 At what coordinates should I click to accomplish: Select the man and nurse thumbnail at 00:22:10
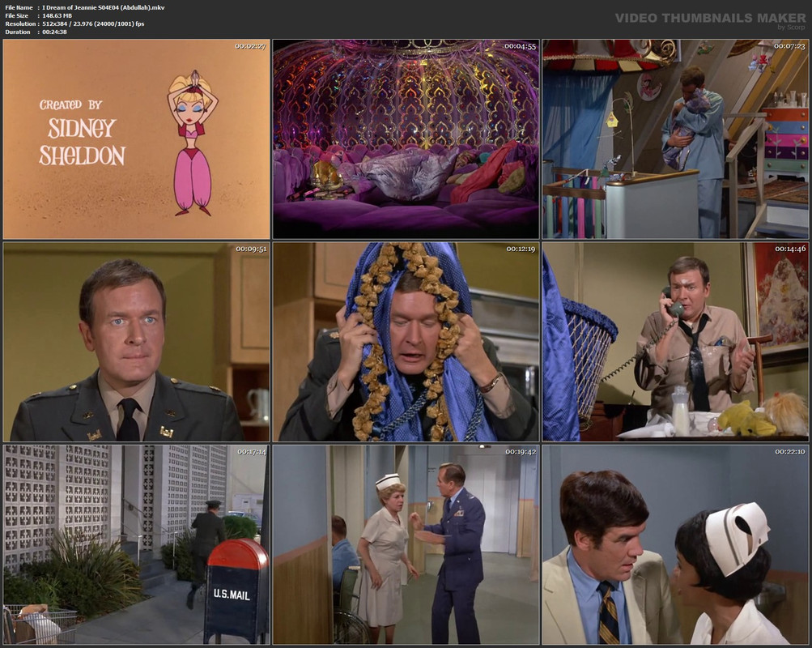tap(675, 544)
